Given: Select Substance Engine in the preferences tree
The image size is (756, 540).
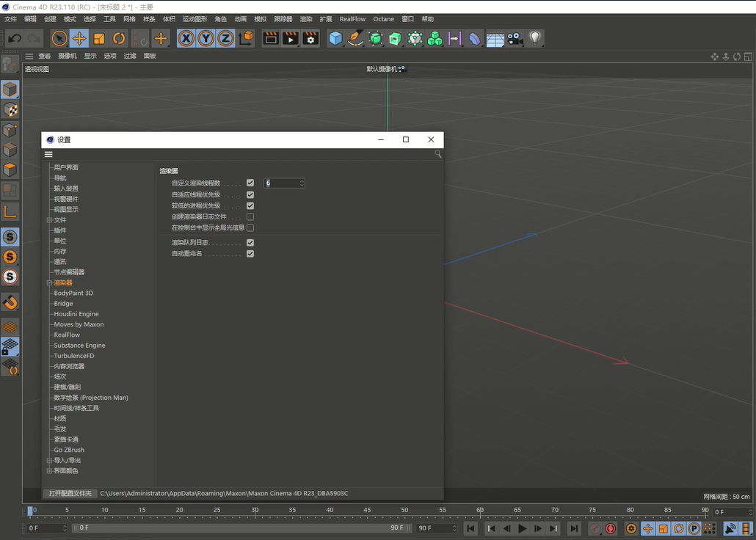Looking at the screenshot, I should [79, 346].
